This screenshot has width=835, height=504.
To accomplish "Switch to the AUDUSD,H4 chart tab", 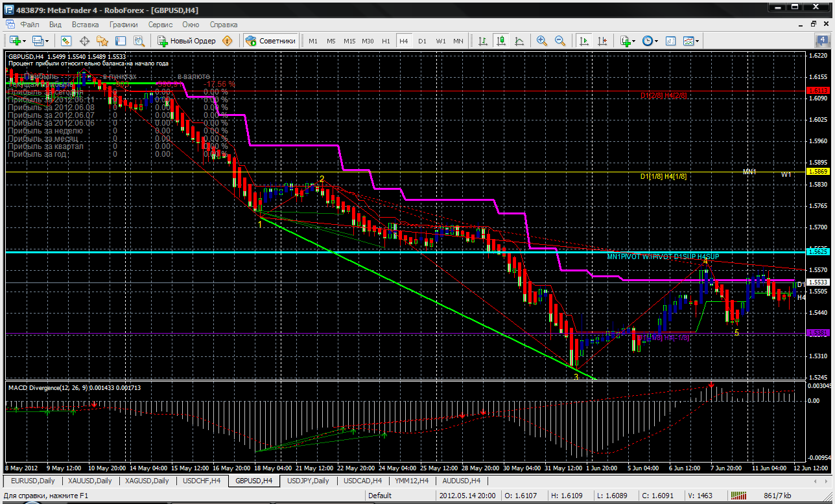I will click(461, 481).
